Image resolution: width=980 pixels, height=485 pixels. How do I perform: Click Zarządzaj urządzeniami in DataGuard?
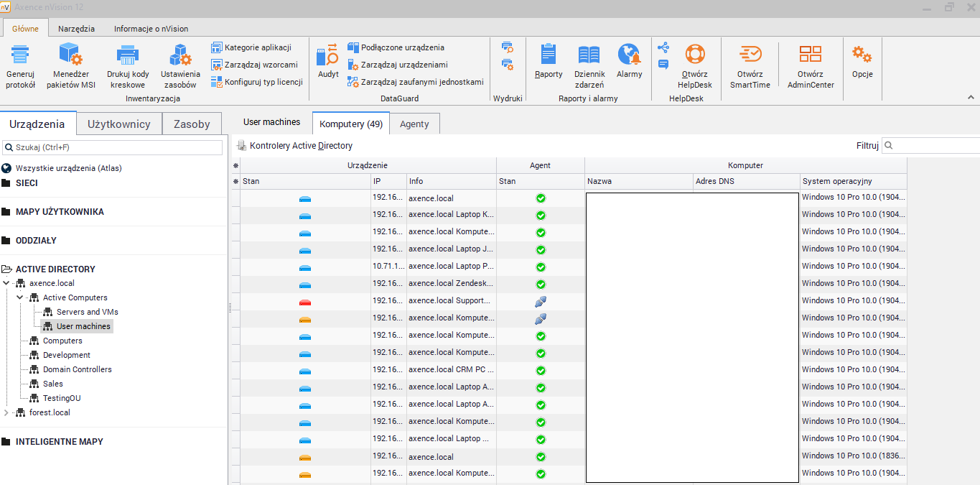click(403, 65)
